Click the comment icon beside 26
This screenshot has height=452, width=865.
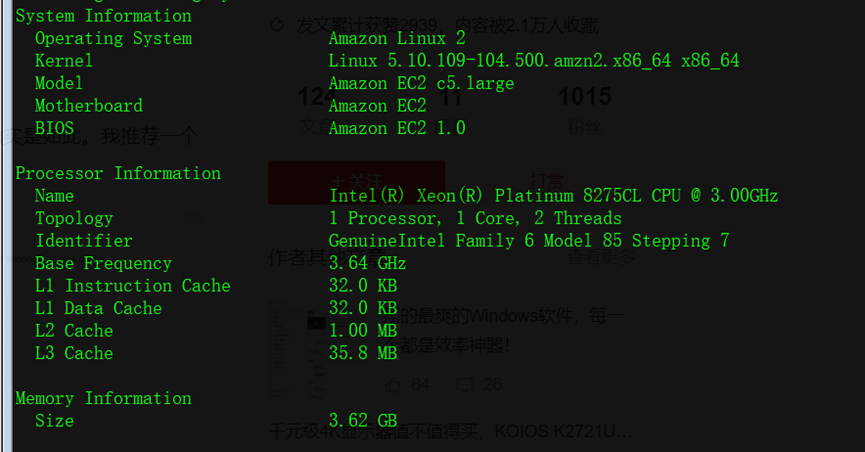[464, 385]
